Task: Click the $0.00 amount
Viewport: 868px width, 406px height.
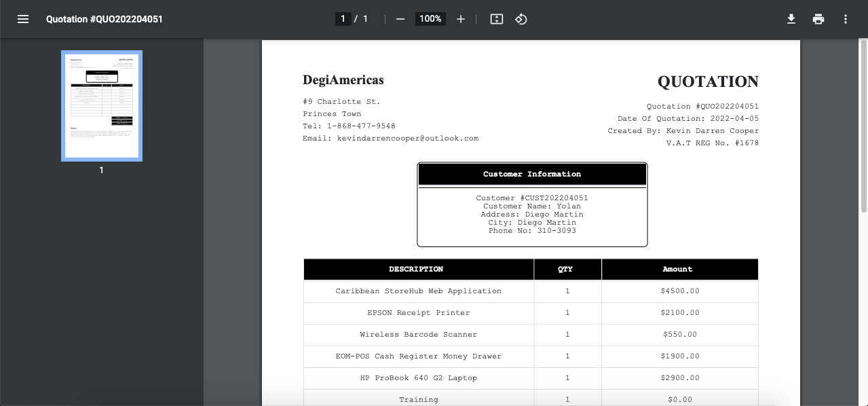Action: pos(680,400)
